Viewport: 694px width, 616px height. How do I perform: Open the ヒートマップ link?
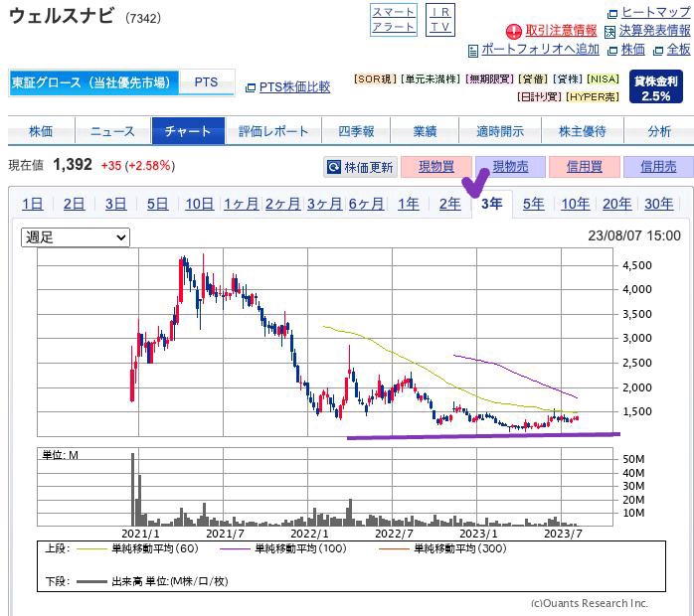655,12
